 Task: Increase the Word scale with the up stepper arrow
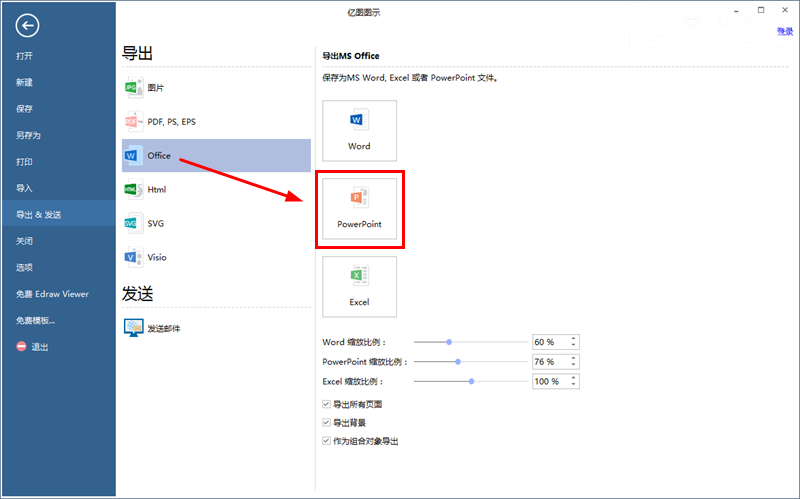pos(573,338)
